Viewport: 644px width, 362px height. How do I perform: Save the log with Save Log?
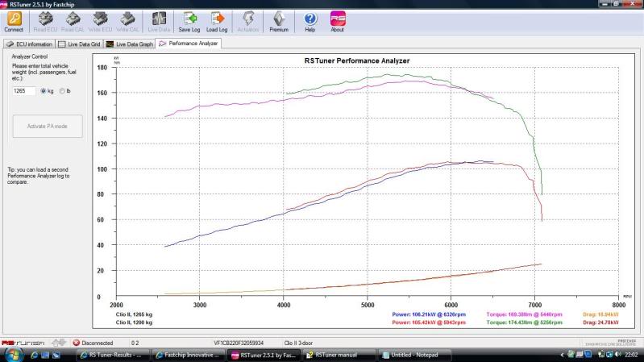coord(189,20)
